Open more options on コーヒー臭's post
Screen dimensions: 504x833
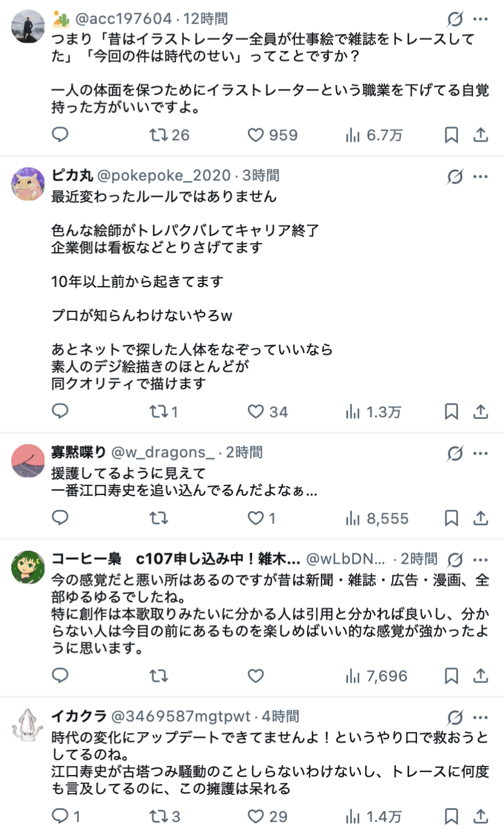480,559
